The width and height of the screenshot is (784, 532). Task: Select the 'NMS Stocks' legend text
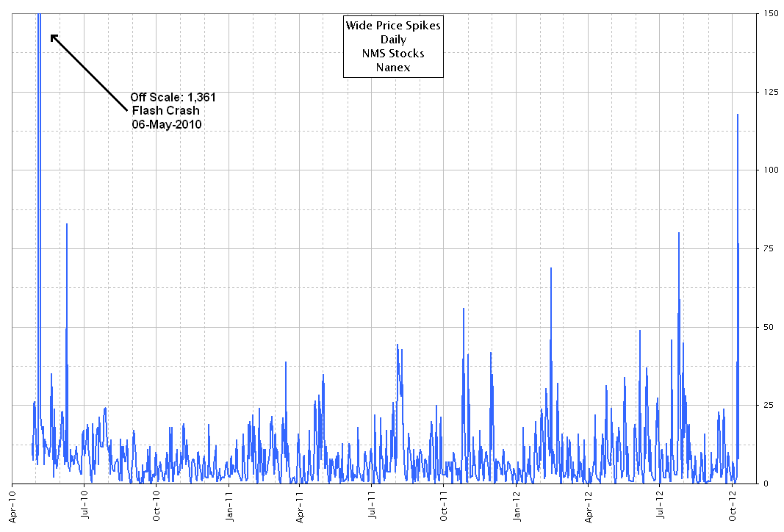coord(393,54)
